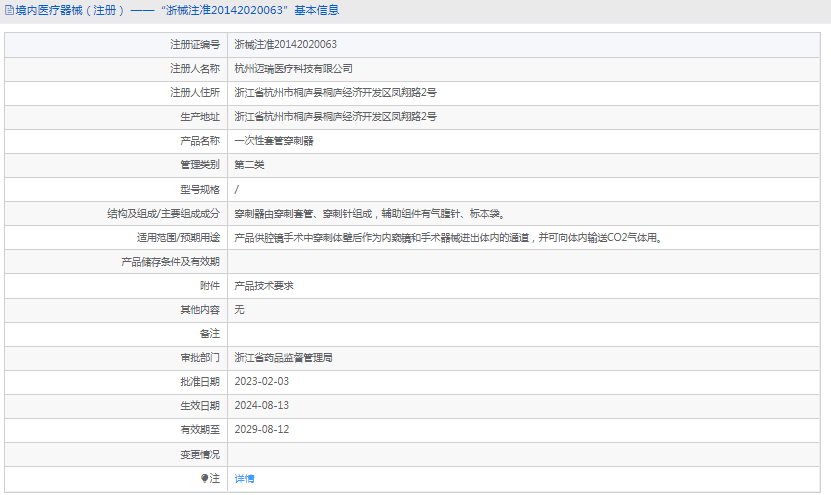Click the 产品名称 label

200,141
